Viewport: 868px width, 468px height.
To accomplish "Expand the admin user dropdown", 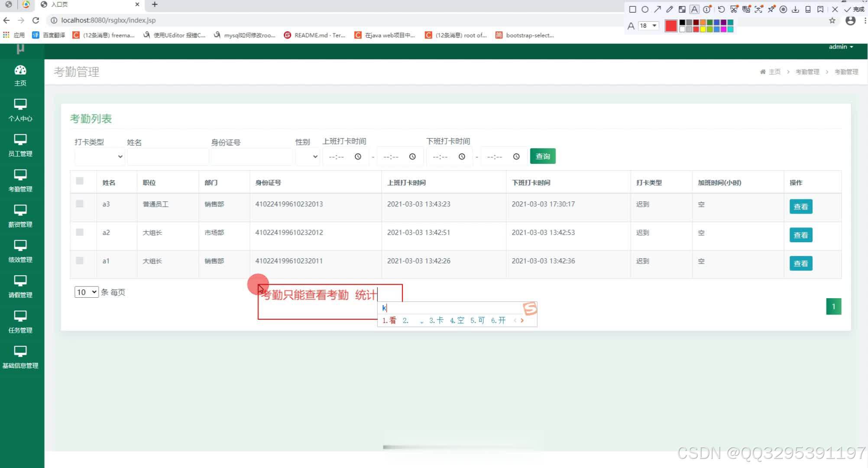I will [x=841, y=47].
